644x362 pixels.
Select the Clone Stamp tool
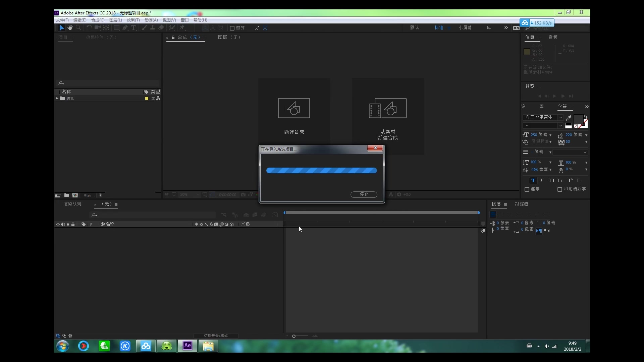pyautogui.click(x=153, y=28)
